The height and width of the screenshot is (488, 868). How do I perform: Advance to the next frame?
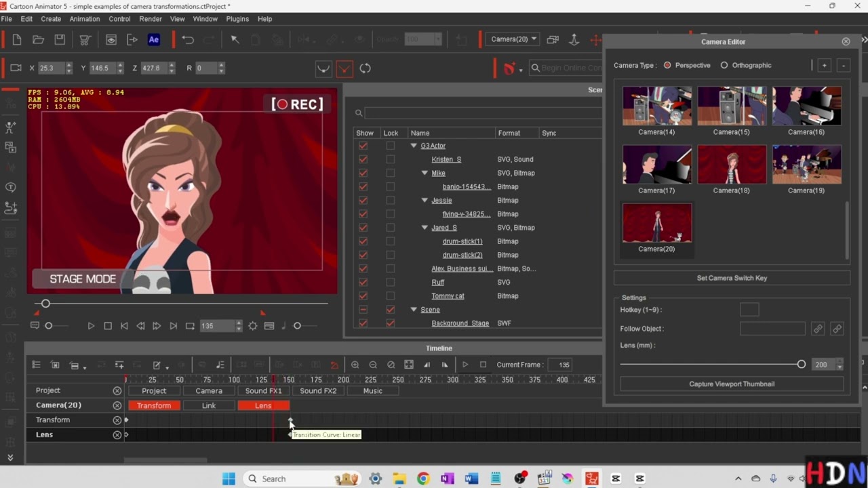tap(157, 326)
